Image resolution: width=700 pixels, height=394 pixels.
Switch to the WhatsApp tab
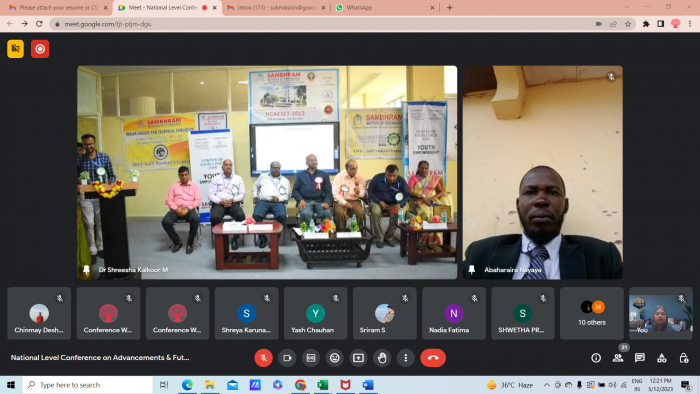coord(385,8)
